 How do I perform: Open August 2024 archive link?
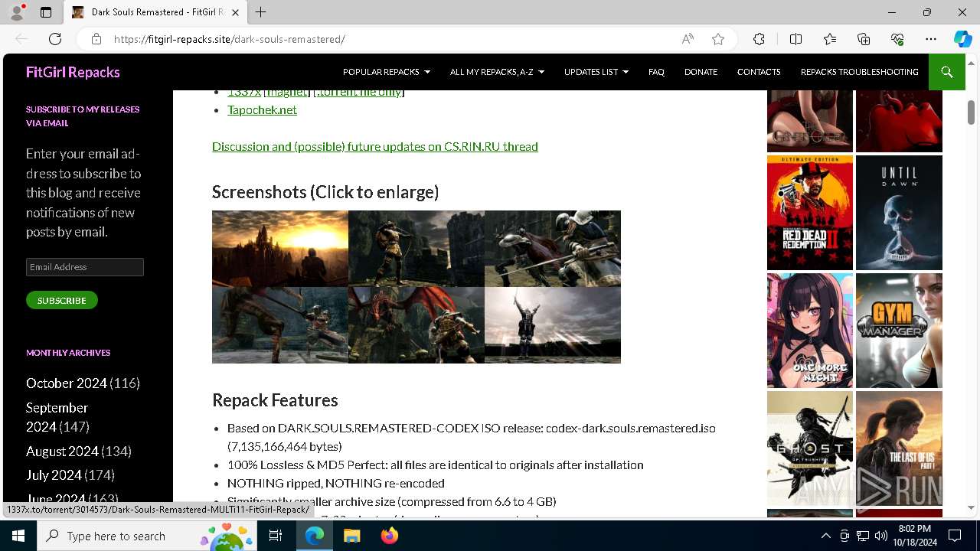[x=62, y=452]
